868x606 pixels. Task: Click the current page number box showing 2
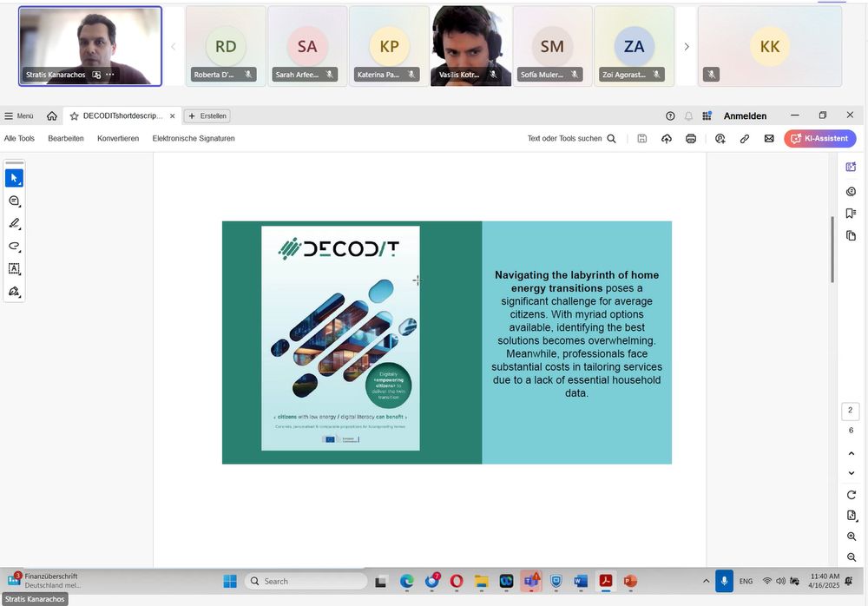click(x=851, y=411)
